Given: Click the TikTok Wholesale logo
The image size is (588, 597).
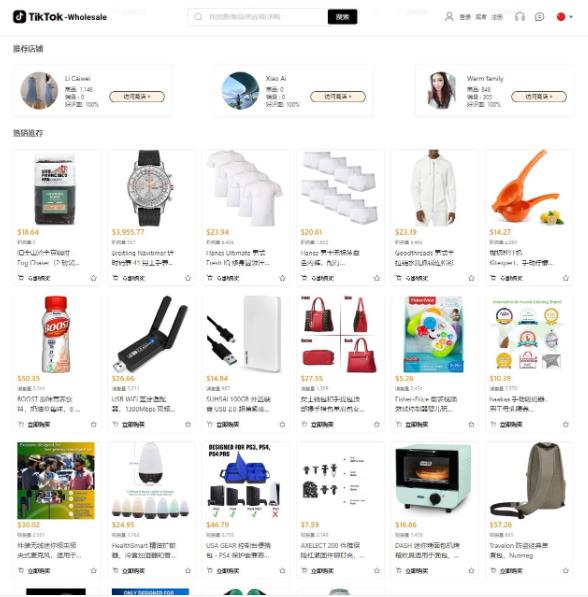Looking at the screenshot, I should [x=60, y=17].
